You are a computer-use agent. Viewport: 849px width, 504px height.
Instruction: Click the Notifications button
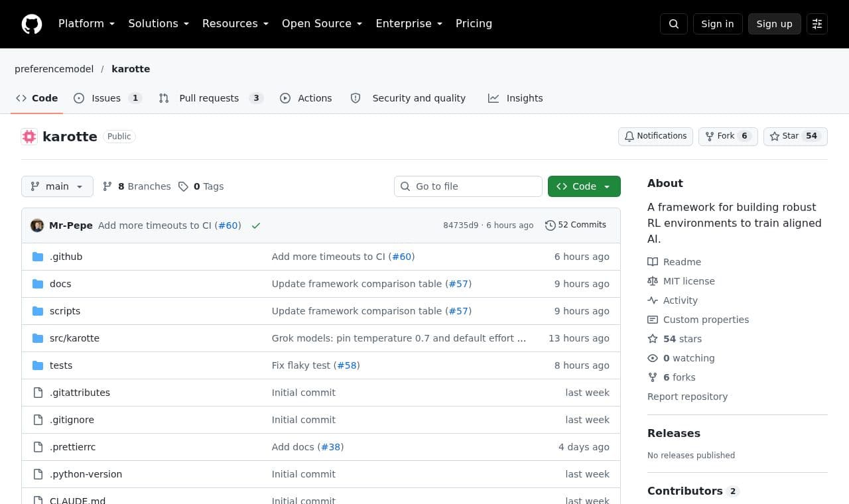coord(655,136)
